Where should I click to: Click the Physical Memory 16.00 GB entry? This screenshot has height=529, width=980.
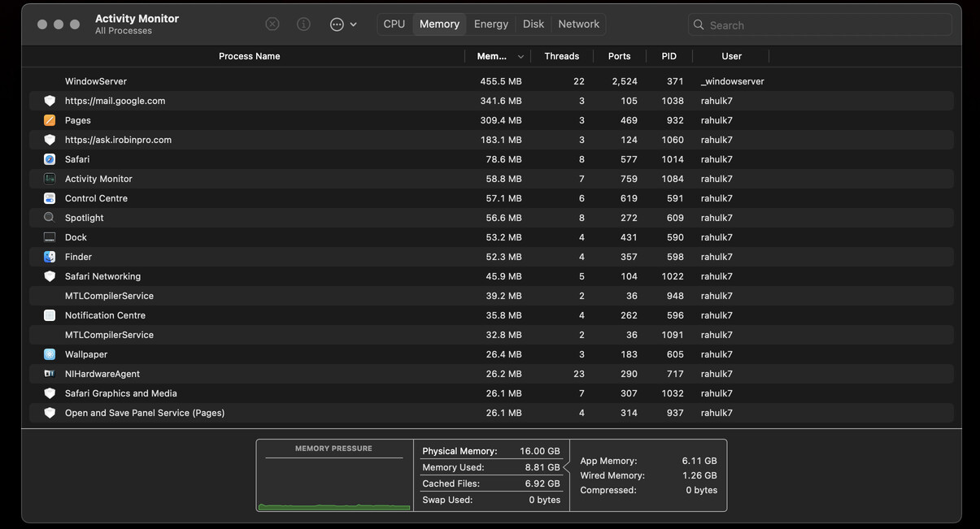[491, 451]
